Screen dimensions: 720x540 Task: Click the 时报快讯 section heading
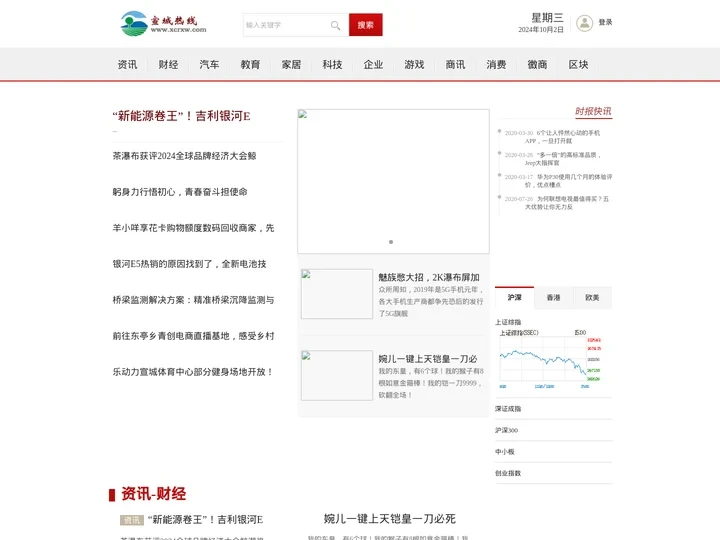(593, 111)
